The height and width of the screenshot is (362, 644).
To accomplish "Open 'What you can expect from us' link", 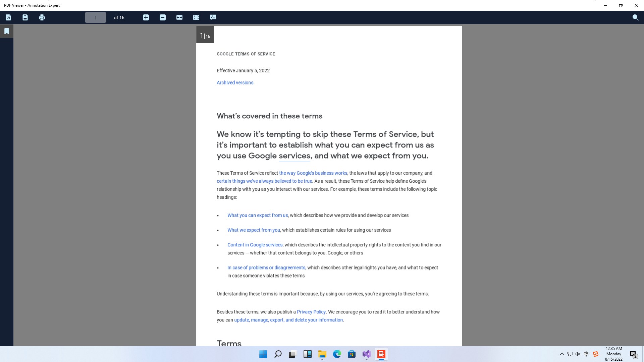I will 257,216.
